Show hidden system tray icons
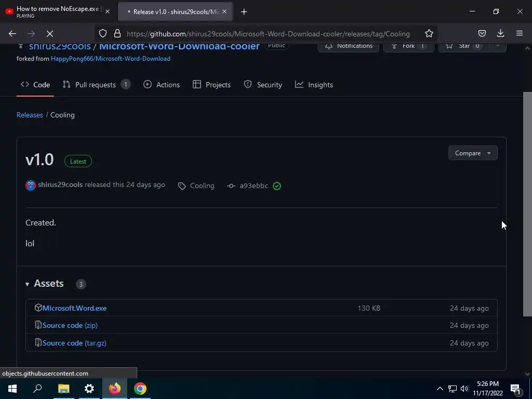This screenshot has width=532, height=399. pyautogui.click(x=440, y=389)
